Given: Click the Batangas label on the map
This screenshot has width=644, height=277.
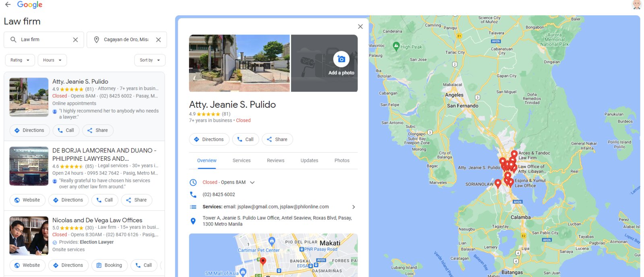Looking at the screenshot, I should coord(512,273).
